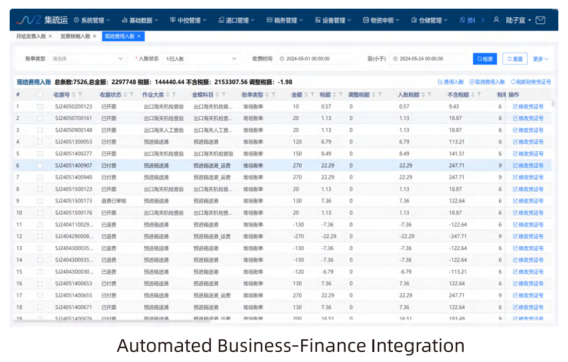Close the 发票核销入账 tab
The image size is (568, 362).
(x=95, y=36)
